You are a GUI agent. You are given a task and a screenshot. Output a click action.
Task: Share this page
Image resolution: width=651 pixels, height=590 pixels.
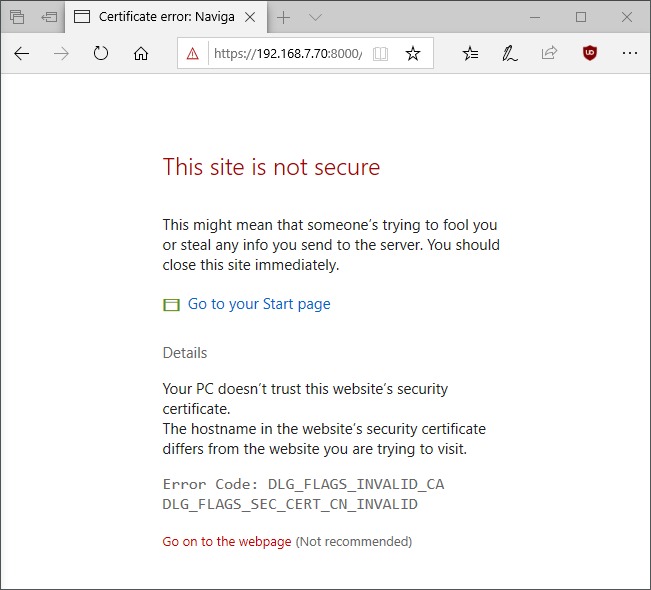coord(549,54)
